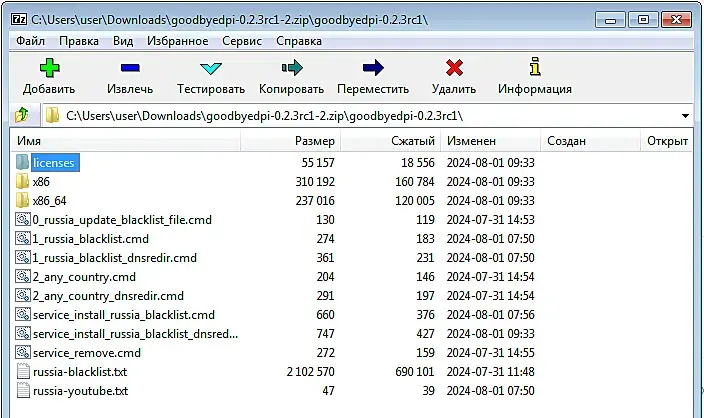Screen dimensions: 704x418
Task: Open the Избранное menu
Action: (x=178, y=41)
